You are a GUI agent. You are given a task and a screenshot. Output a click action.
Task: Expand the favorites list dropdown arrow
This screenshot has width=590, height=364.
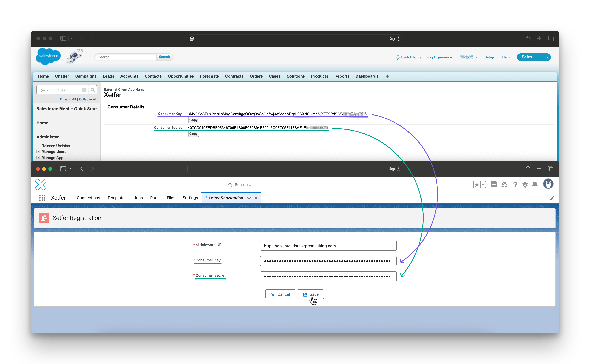click(483, 184)
